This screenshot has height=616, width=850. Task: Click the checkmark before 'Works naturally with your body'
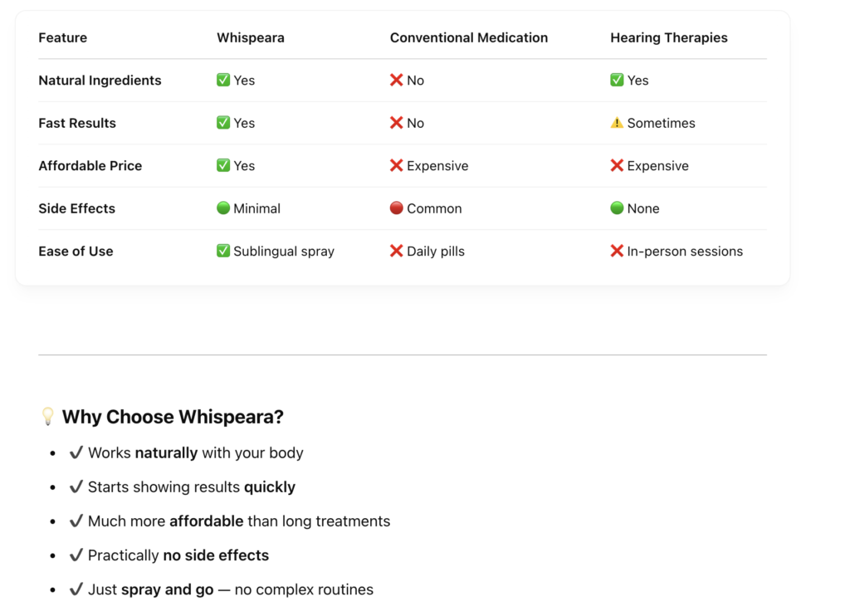coord(76,453)
